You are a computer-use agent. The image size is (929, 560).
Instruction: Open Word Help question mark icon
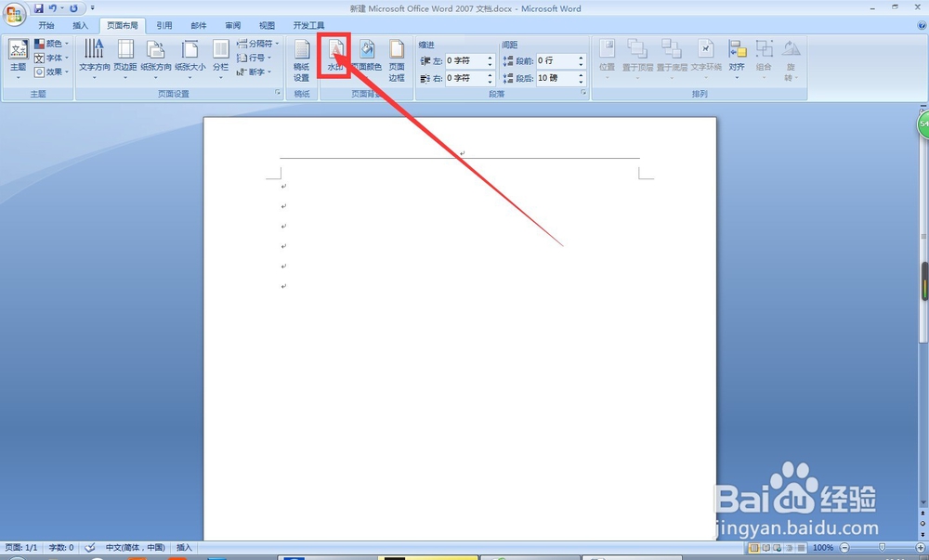[922, 25]
